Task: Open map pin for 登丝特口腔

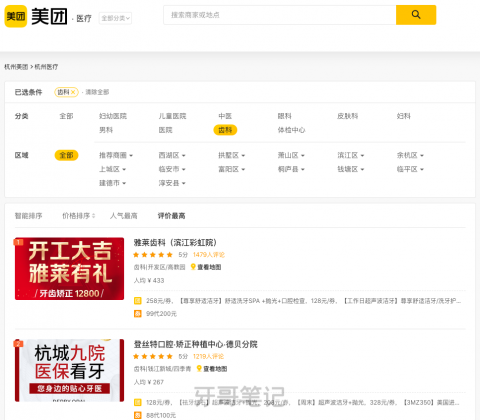Action: click(x=199, y=369)
